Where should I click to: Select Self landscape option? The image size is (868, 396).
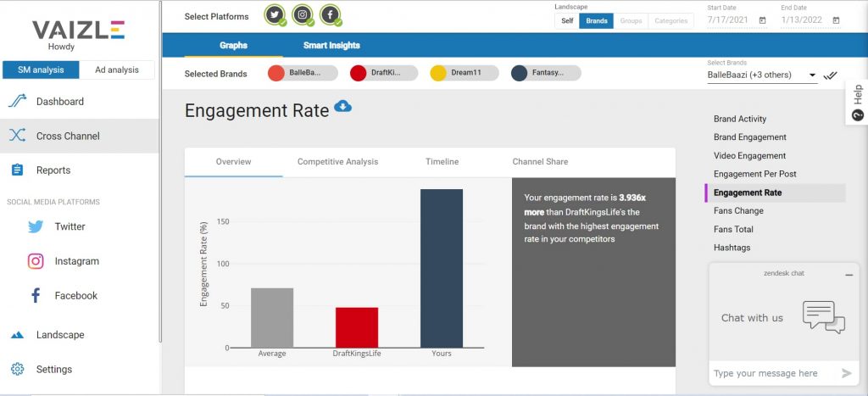(567, 21)
